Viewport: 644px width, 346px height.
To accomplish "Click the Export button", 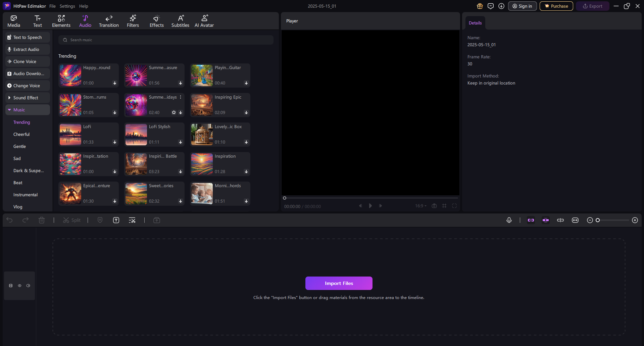I will (x=593, y=6).
